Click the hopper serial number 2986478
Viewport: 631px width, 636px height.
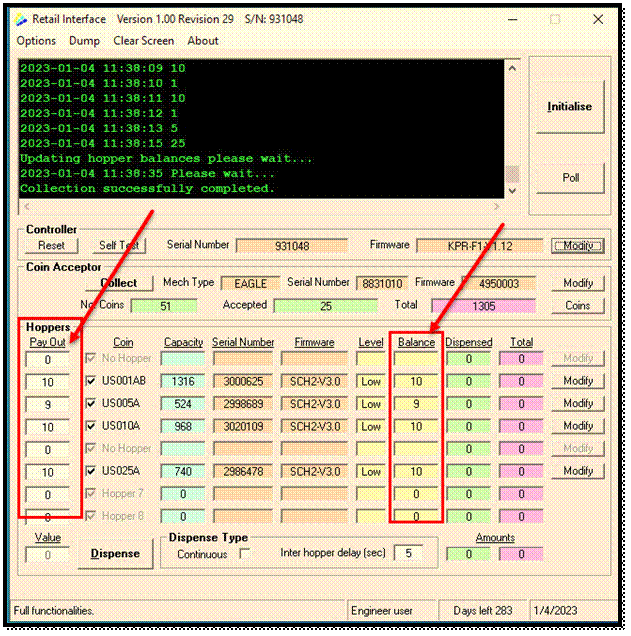[243, 472]
